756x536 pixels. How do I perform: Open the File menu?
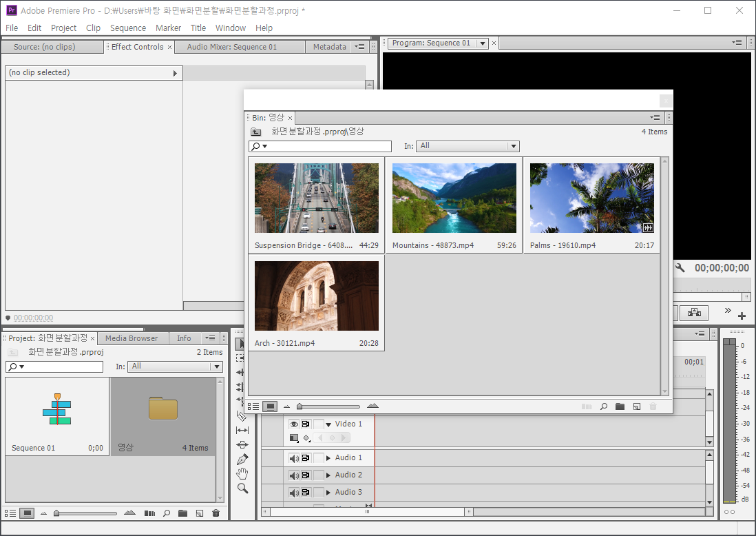[12, 28]
